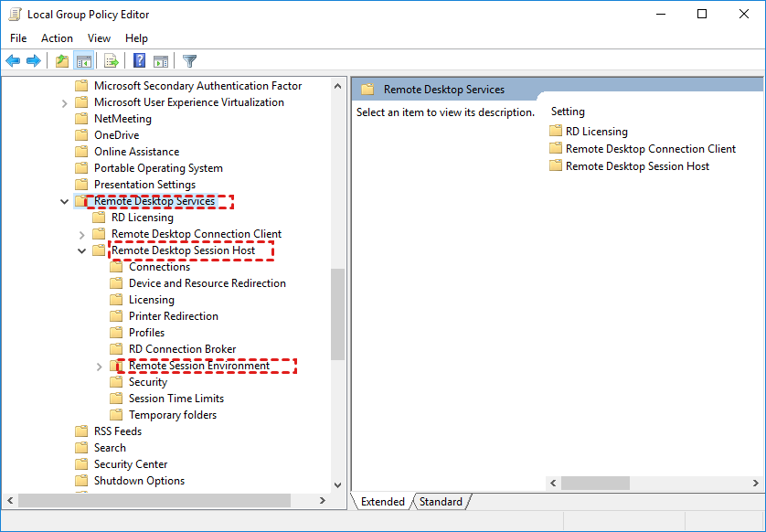Viewport: 766px width, 532px height.
Task: Click tree horizontal scrollbar right arrow
Action: (322, 500)
